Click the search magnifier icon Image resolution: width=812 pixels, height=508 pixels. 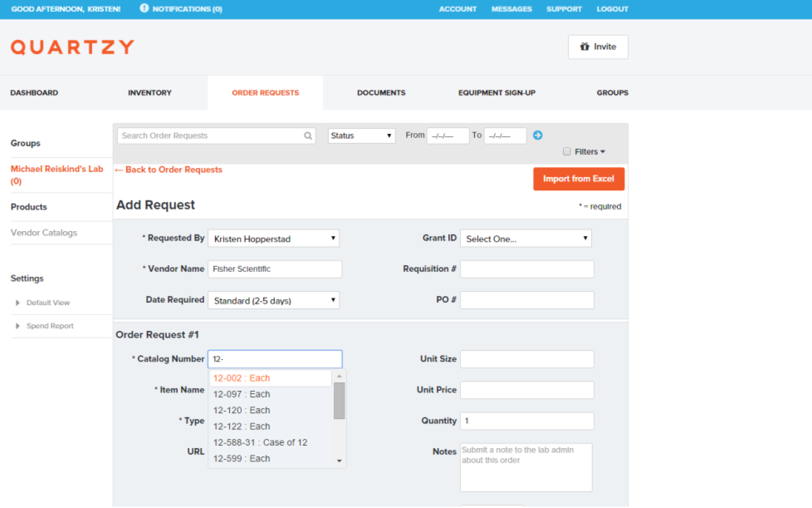tap(308, 136)
